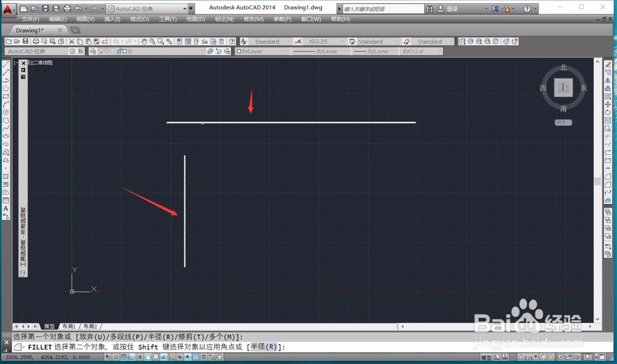617x364 pixels.
Task: Select the Hatch tool in draw toolbar
Action: coord(6,176)
